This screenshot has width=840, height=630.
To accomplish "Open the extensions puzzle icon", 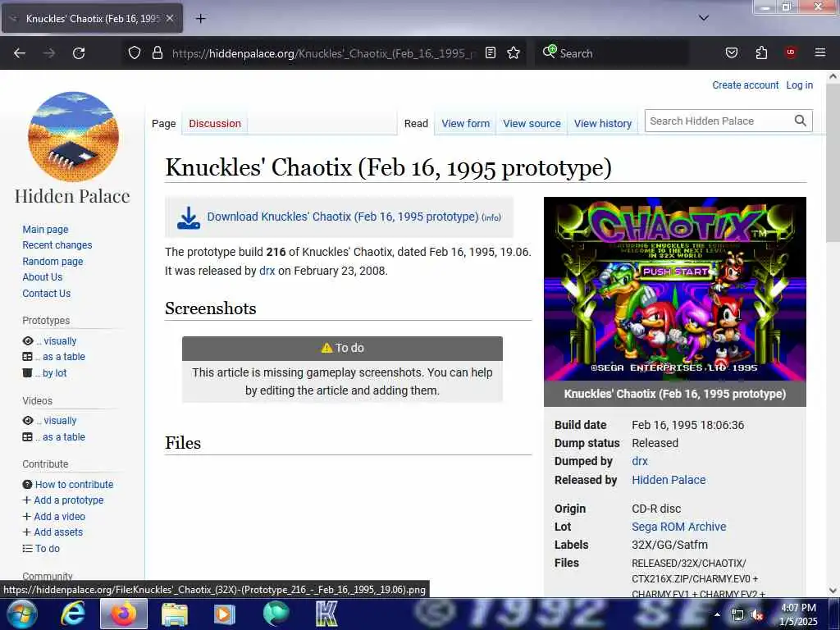I will pos(761,52).
